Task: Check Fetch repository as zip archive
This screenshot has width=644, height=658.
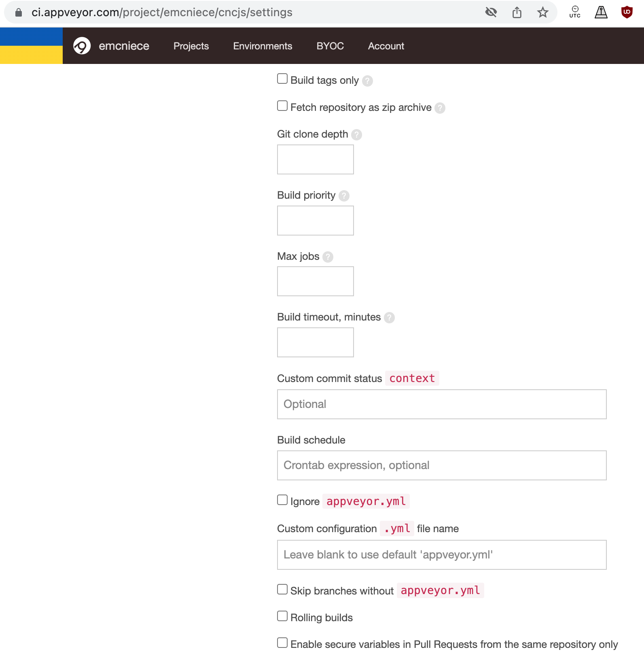Action: coord(282,106)
